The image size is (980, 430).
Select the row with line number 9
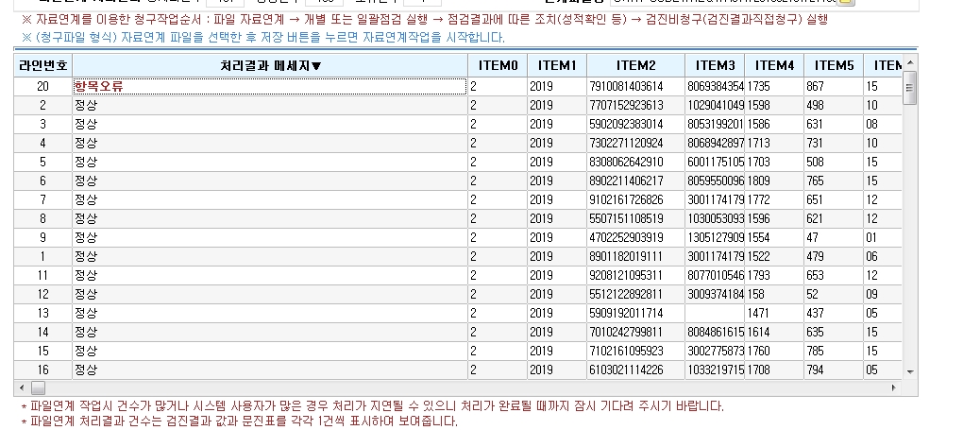(458, 238)
